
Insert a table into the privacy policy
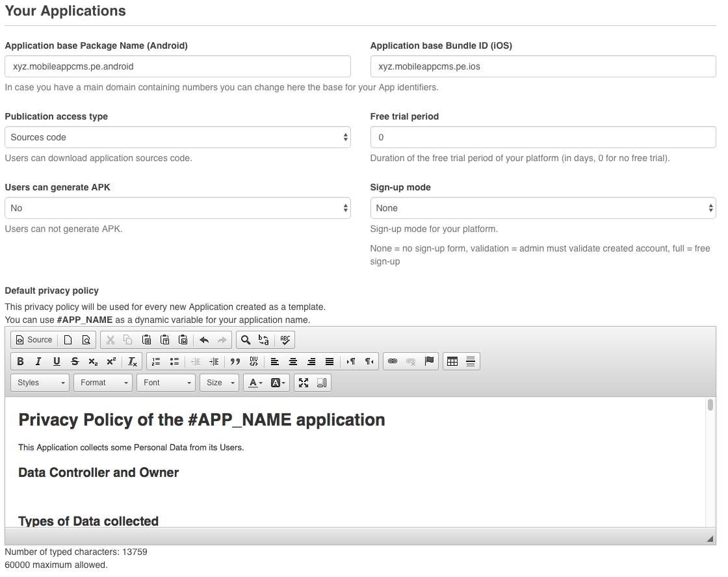tap(452, 362)
